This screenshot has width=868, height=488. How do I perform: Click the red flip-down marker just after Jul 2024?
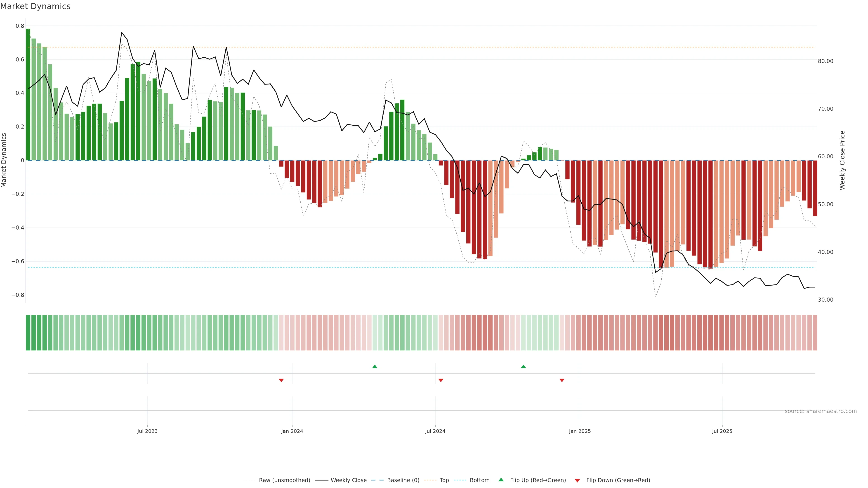pos(441,380)
